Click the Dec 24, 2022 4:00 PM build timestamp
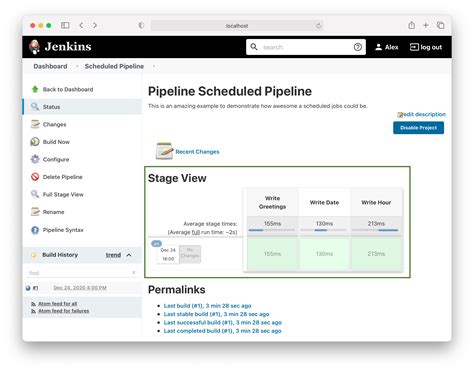Viewport: 474px width, 371px height. coord(80,288)
